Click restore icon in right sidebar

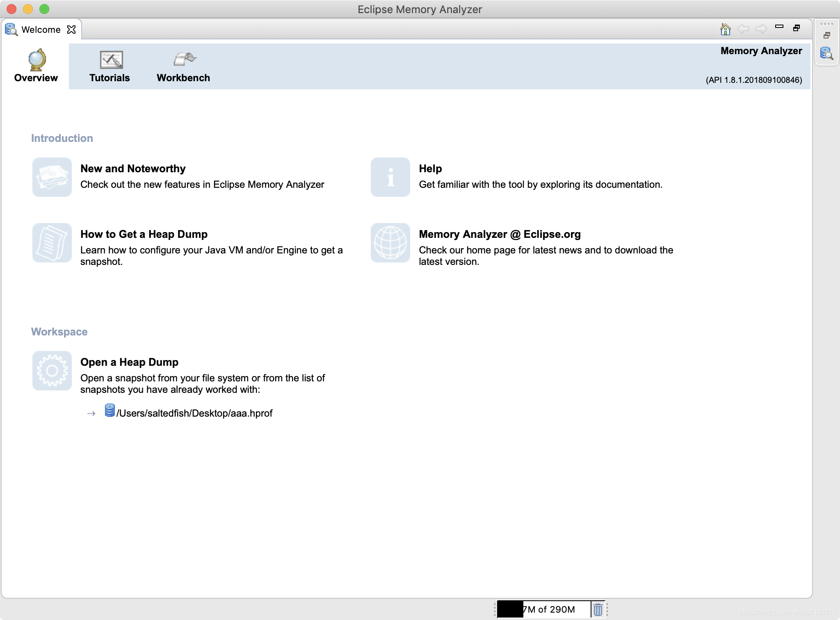click(827, 36)
